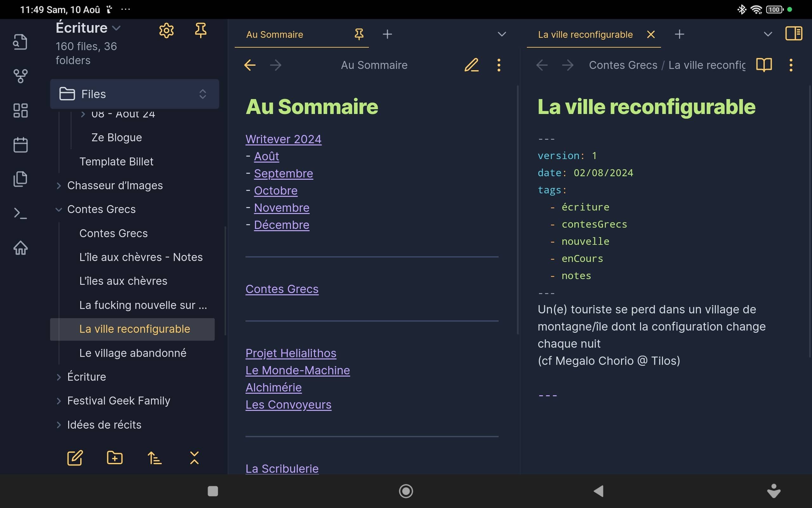Open daily note calendar icon
Viewport: 812px width, 508px height.
pyautogui.click(x=20, y=145)
